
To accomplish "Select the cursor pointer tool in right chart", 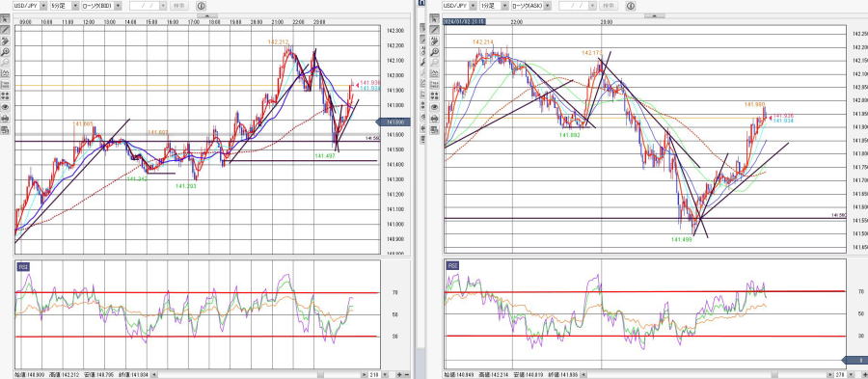I will tap(435, 19).
